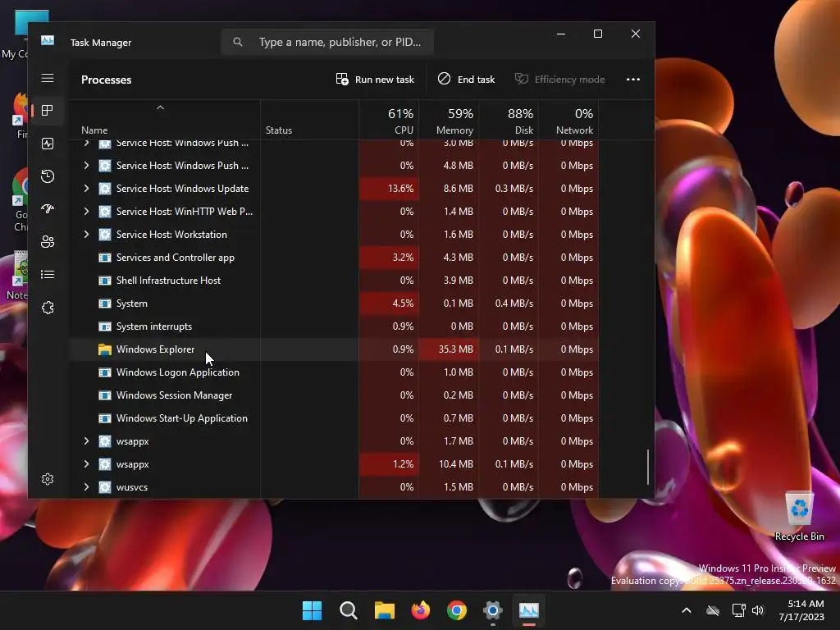Open taskbar Search
The image size is (840, 630).
348,610
